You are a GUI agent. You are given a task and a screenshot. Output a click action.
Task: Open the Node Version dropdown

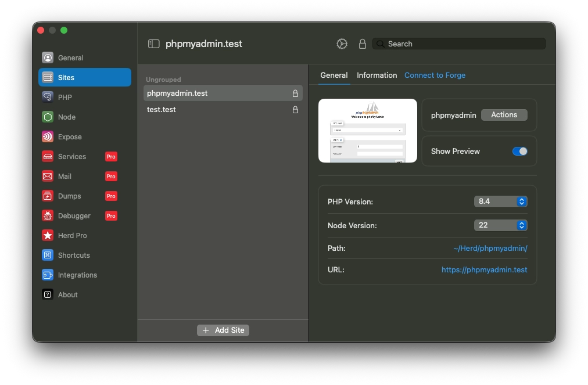pos(501,225)
